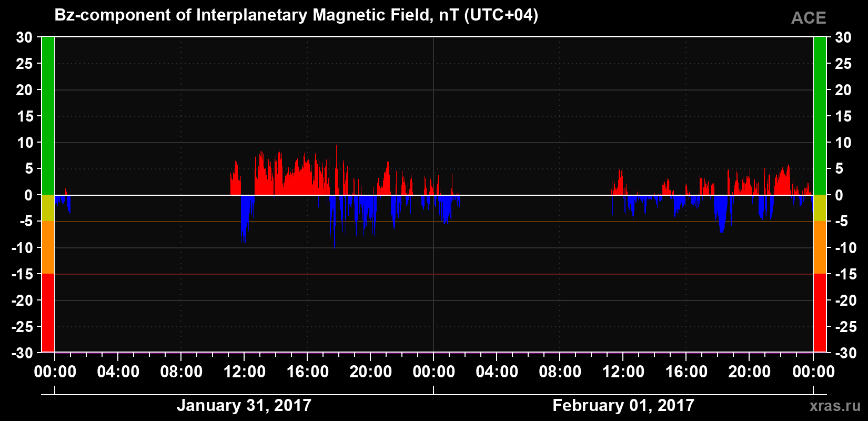The image size is (868, 421).
Task: Click '10' on the right y-axis
Action: click(x=843, y=143)
